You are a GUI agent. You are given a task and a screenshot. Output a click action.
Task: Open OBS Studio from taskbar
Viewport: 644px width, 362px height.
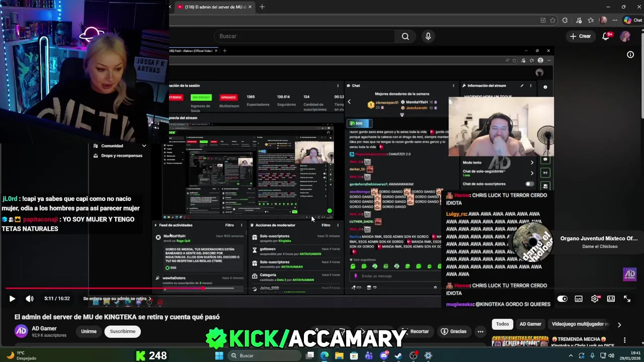pyautogui.click(x=414, y=355)
